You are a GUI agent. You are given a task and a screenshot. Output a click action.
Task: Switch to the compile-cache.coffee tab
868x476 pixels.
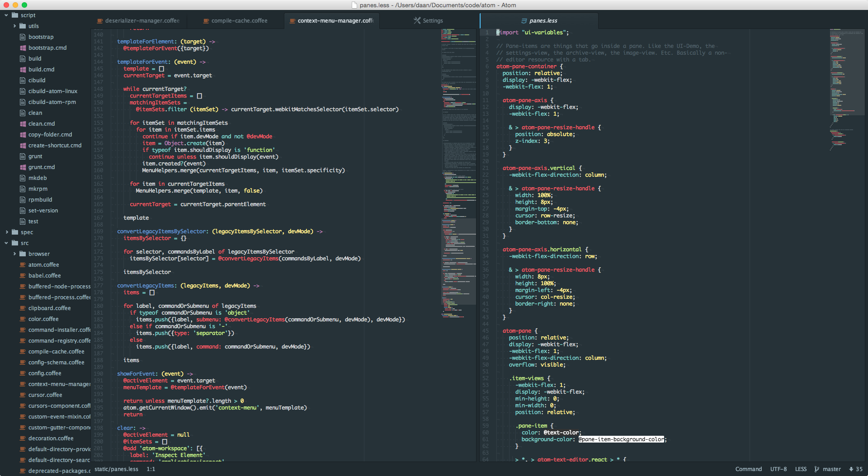(235, 21)
